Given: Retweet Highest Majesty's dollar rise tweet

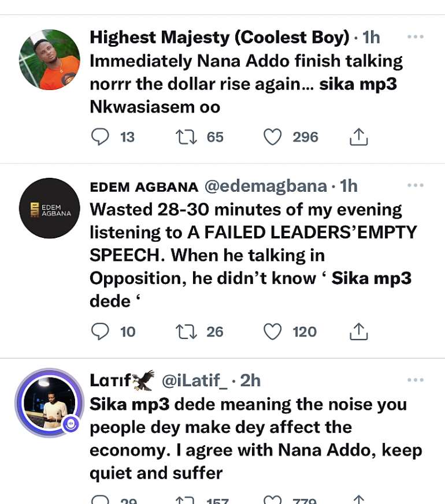Looking at the screenshot, I should [x=186, y=137].
